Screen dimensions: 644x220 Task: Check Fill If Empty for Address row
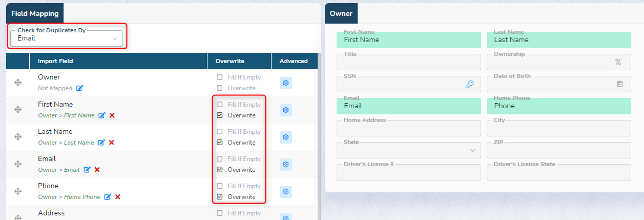[x=220, y=213]
